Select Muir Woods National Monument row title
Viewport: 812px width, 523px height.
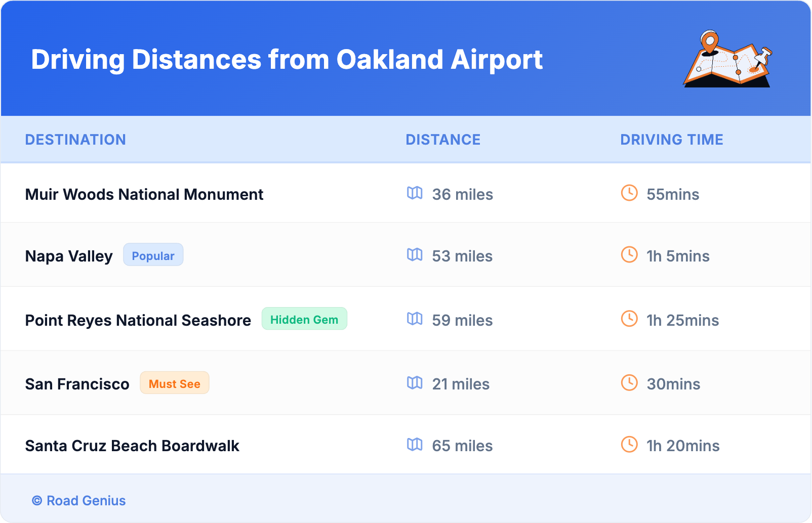tap(144, 195)
